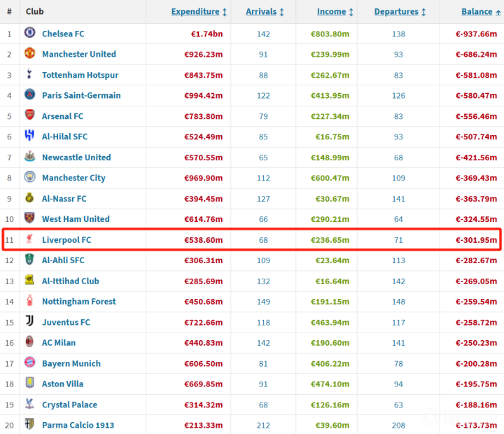The height and width of the screenshot is (434, 504).
Task: Click the Parma Calcio 1913 crest icon
Action: [30, 424]
